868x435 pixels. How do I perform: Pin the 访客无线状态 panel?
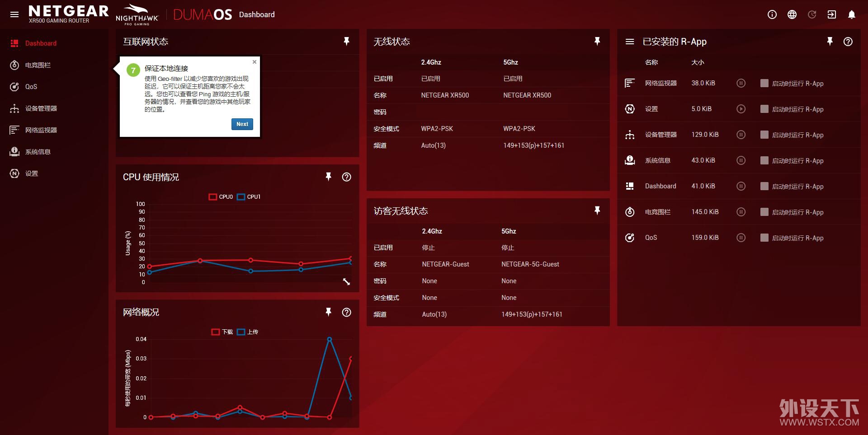click(x=597, y=210)
